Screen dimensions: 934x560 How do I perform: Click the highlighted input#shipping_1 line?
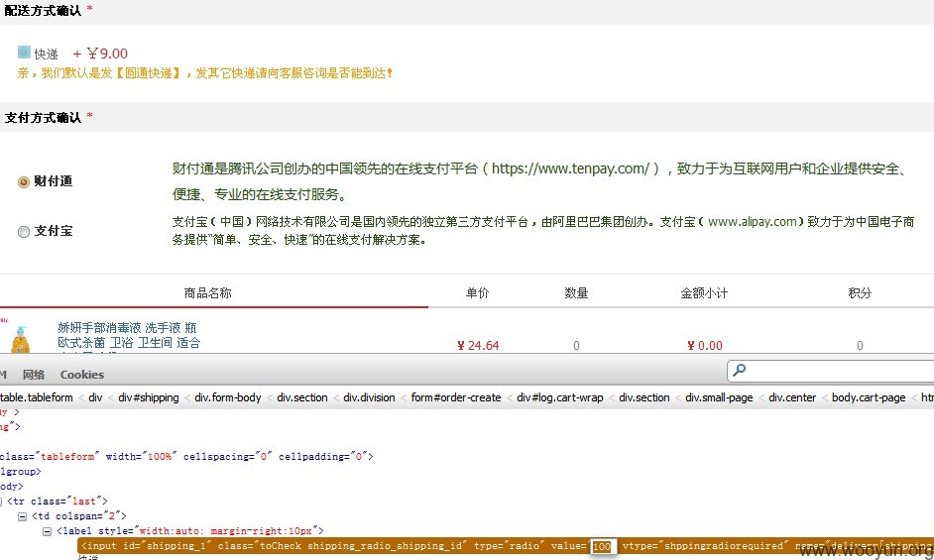click(506, 546)
